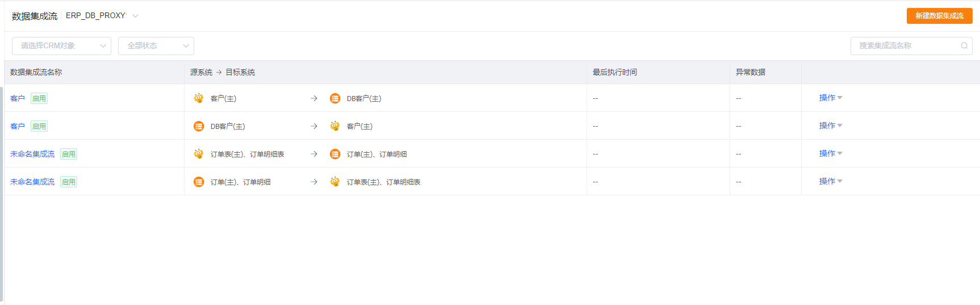The image size is (980, 305).
Task: Open the second 客户 integration flow link
Action: tap(18, 126)
